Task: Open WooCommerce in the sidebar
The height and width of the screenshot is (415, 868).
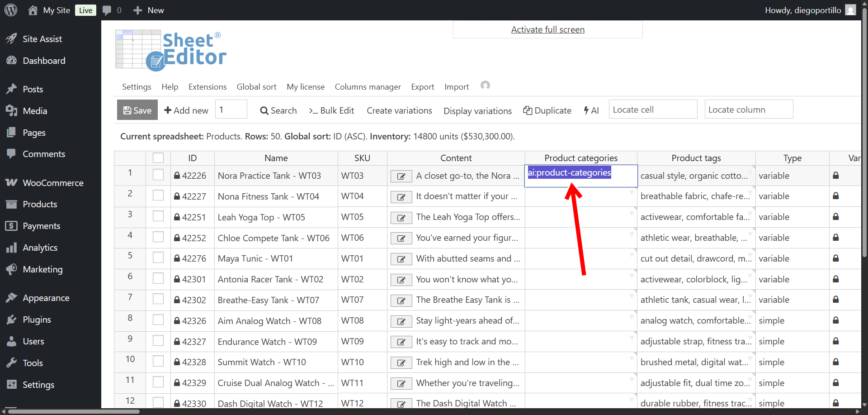Action: click(53, 183)
